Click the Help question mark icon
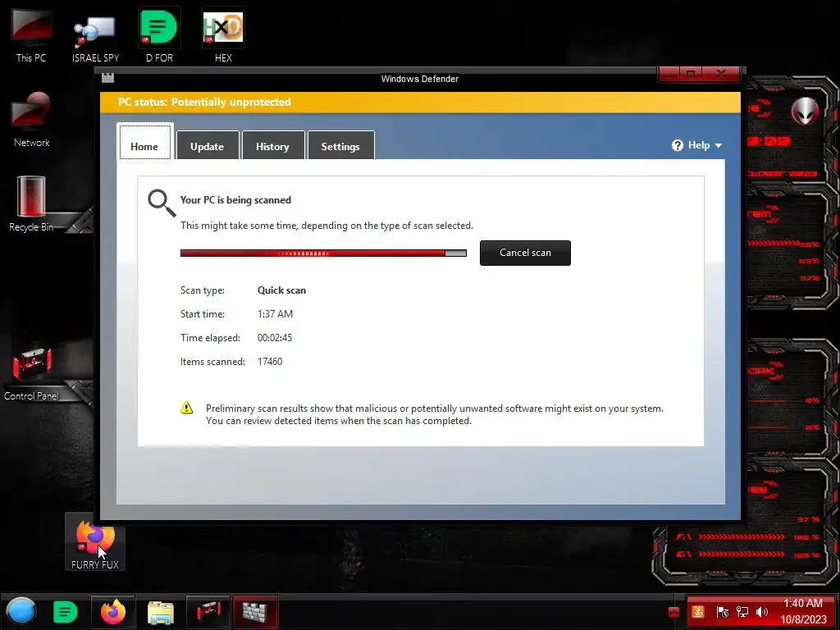Image resolution: width=840 pixels, height=630 pixels. [677, 145]
